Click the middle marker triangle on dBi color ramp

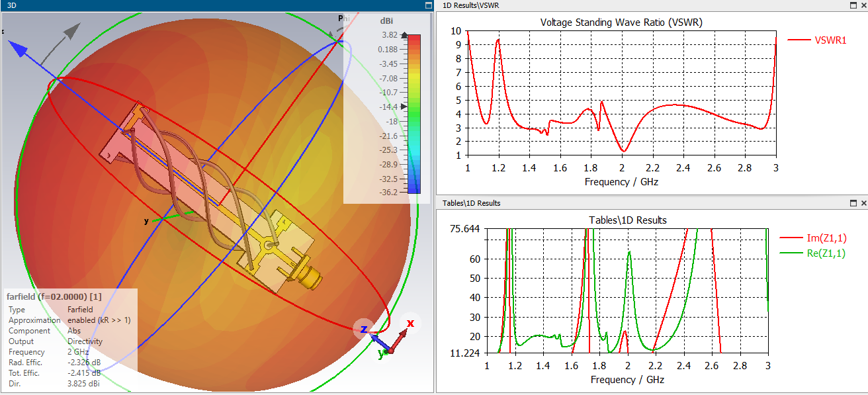pos(405,107)
